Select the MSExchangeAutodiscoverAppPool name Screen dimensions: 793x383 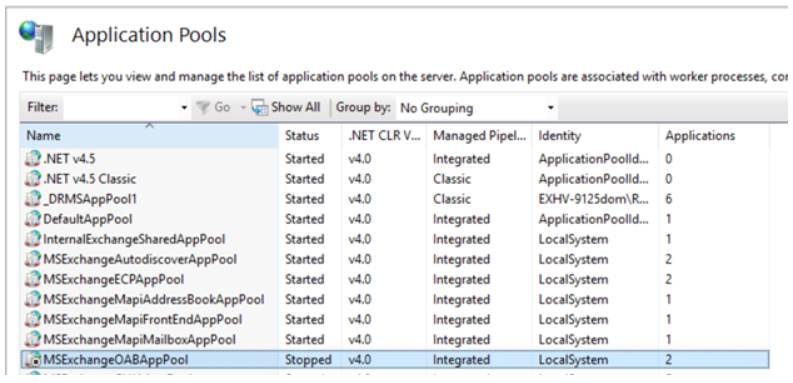click(140, 260)
